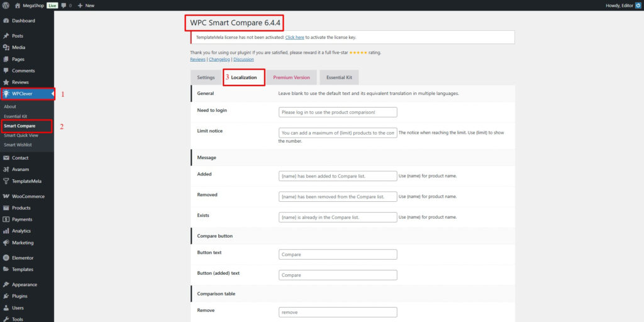Click the user avatar icon beside Howdy, Editor
This screenshot has height=322, width=644.
click(638, 6)
